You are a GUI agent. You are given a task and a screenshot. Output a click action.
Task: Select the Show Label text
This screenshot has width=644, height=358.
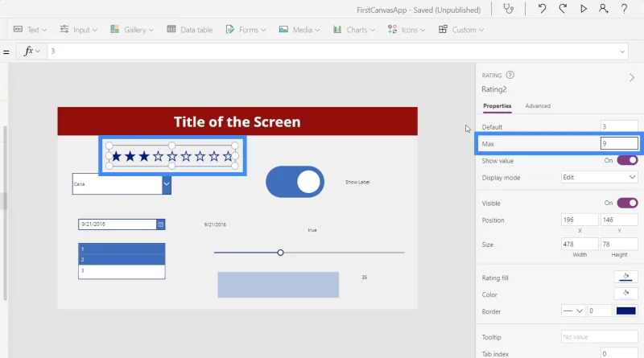(357, 182)
